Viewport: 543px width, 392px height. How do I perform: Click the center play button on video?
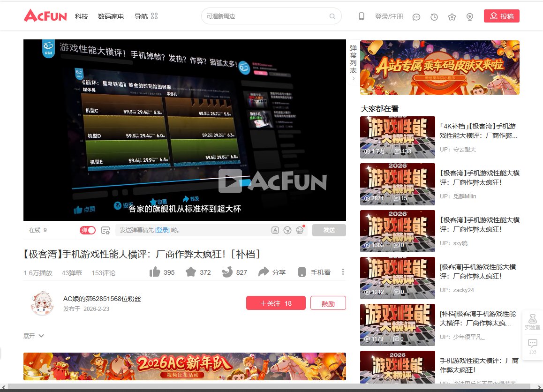(230, 181)
